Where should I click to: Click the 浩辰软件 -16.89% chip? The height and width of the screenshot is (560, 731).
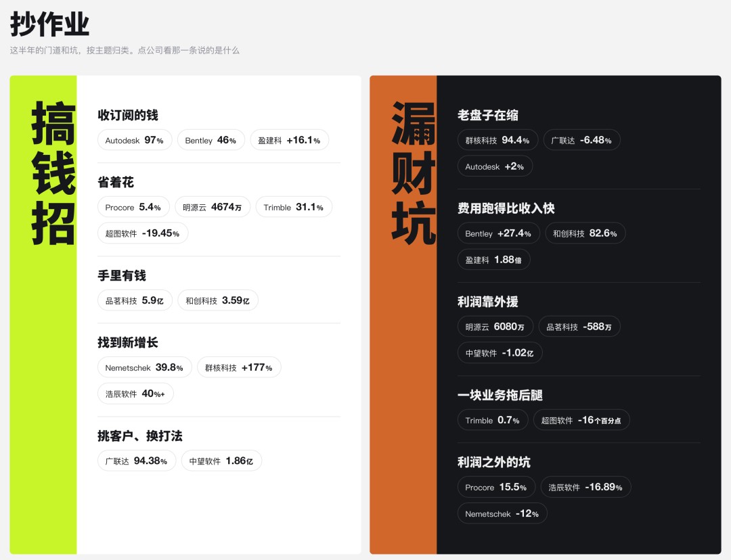[x=586, y=487]
